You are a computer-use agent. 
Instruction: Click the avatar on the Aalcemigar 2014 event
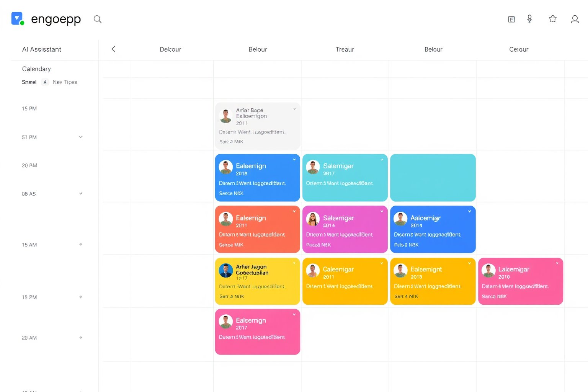pos(400,219)
